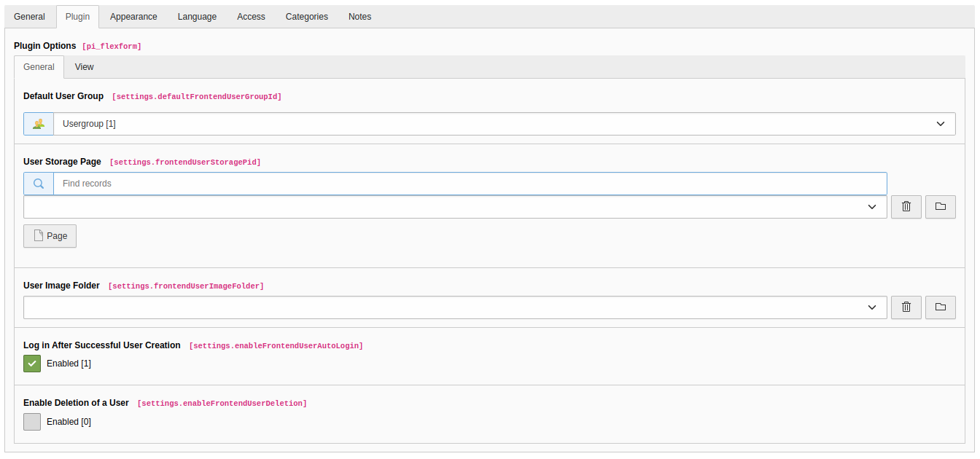
Task: Click the Enabled [0] label
Action: coord(69,422)
